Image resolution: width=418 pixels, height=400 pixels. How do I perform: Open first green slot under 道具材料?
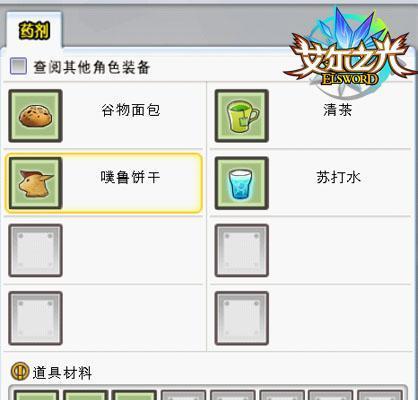(x=36, y=395)
